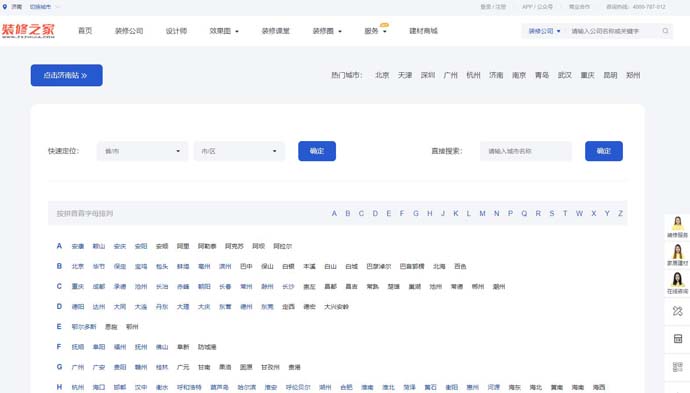The width and height of the screenshot is (690, 393).
Task: Select 鄂尔多斯 in row E
Action: point(84,327)
